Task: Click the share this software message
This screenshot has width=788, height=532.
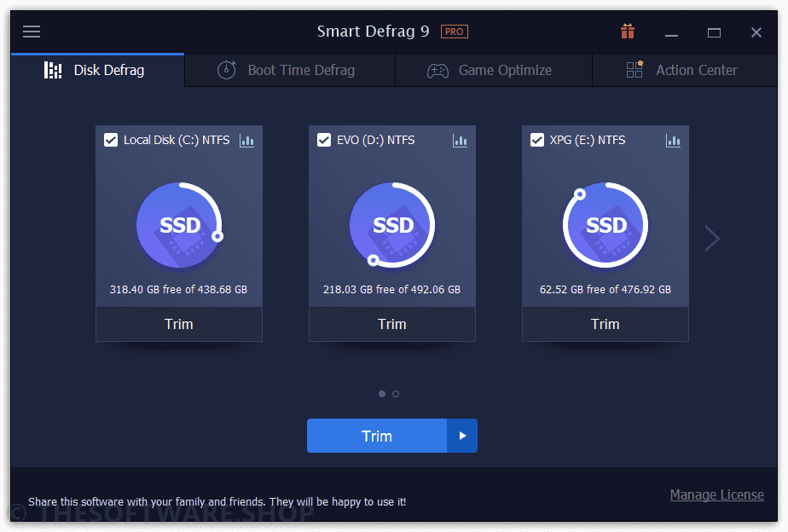Action: coord(217,501)
